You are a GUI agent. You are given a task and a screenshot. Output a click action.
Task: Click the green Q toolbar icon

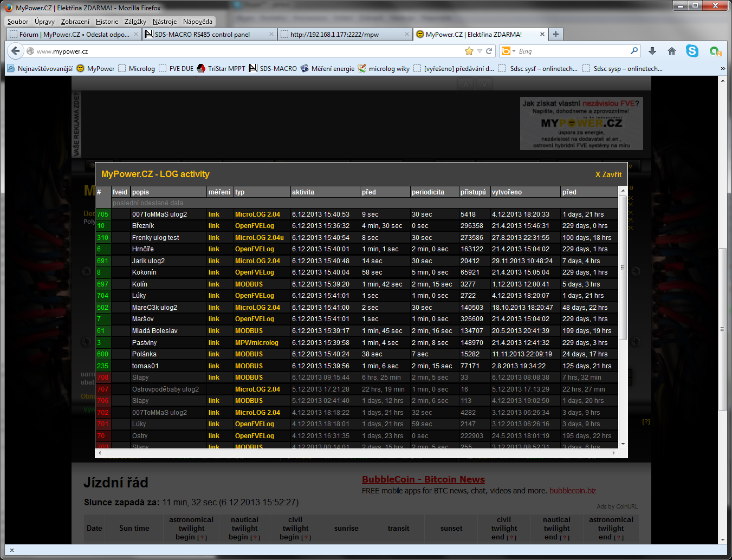point(715,51)
